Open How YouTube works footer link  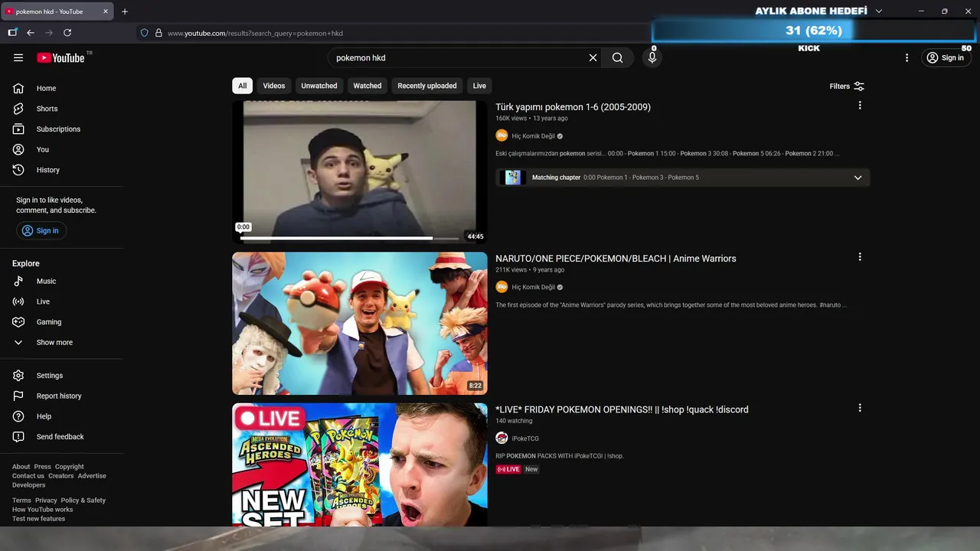coord(42,510)
